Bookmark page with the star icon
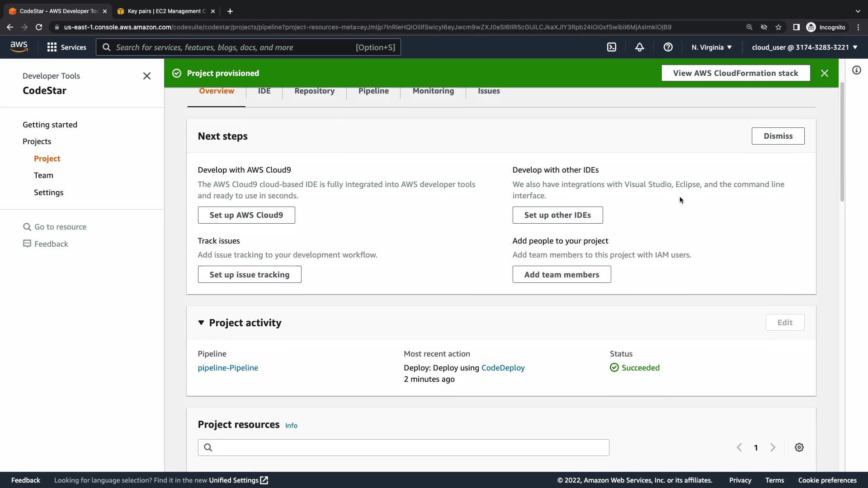Image resolution: width=868 pixels, height=488 pixels. (778, 27)
